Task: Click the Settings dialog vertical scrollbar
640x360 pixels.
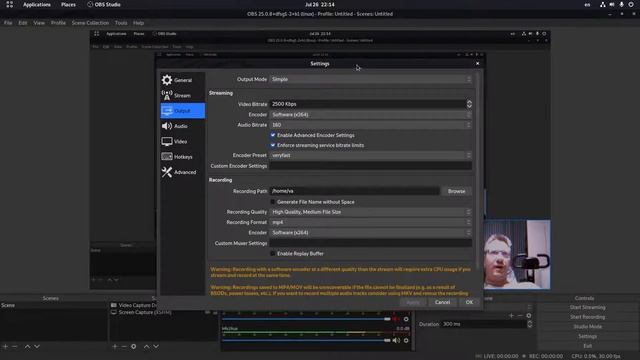Action: [x=477, y=171]
